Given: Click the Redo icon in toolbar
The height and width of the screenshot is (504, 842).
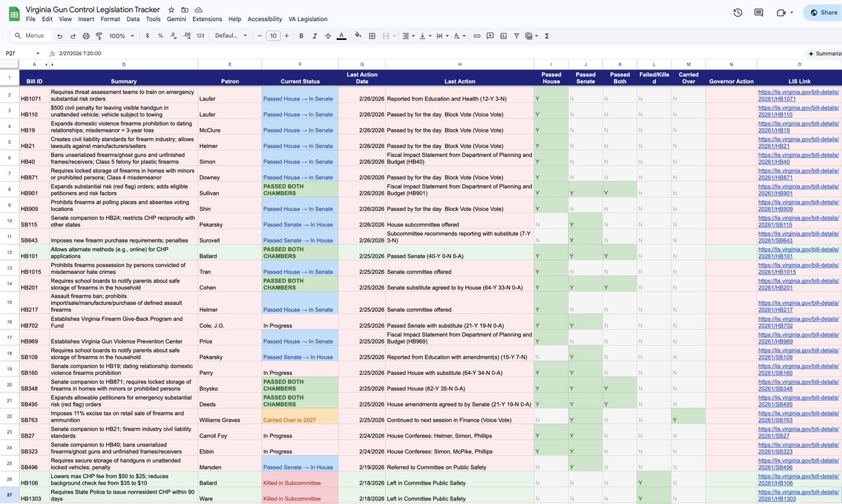Looking at the screenshot, I should (x=73, y=36).
